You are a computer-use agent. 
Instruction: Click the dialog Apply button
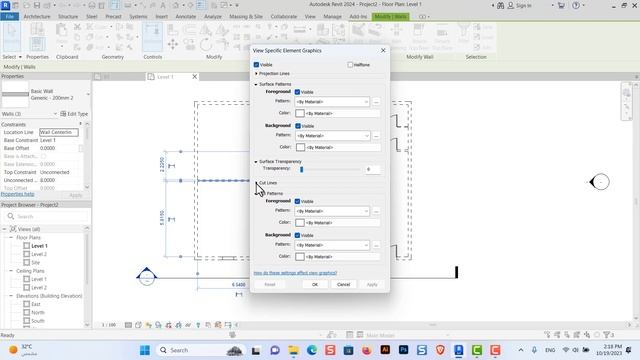pos(372,284)
